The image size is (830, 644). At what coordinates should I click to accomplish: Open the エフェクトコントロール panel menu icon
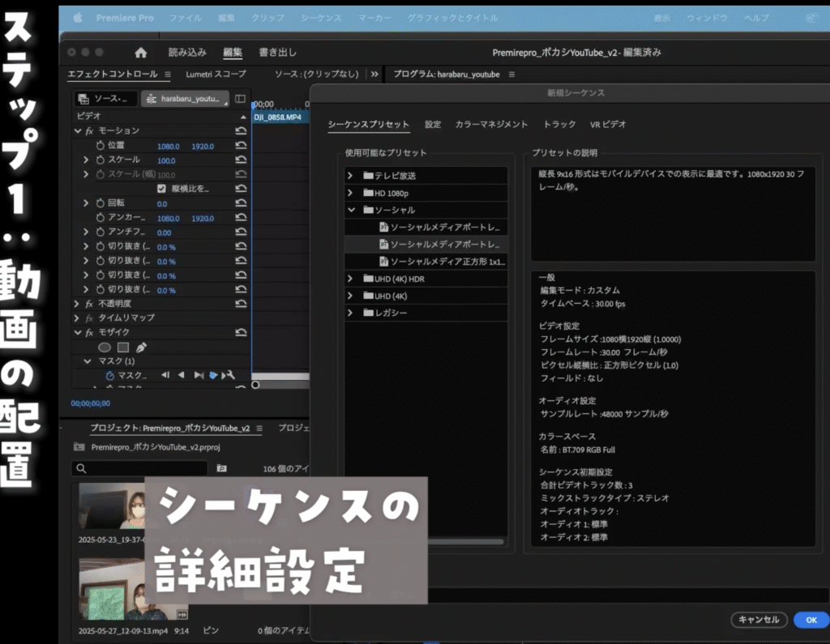[x=167, y=75]
